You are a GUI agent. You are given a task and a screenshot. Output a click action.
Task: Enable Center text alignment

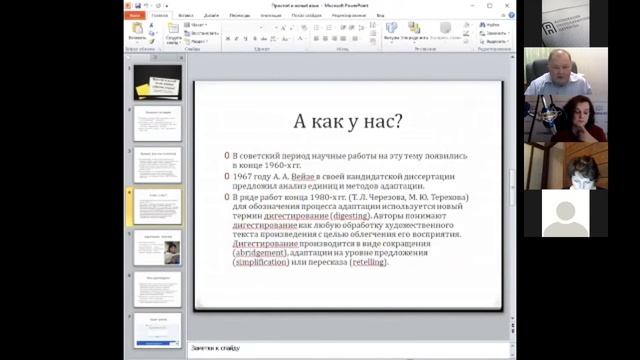(325, 38)
